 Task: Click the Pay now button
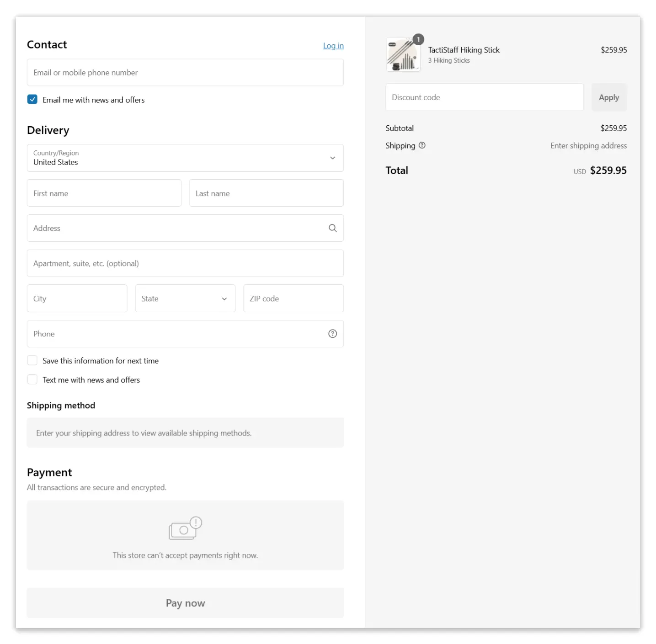click(x=185, y=603)
